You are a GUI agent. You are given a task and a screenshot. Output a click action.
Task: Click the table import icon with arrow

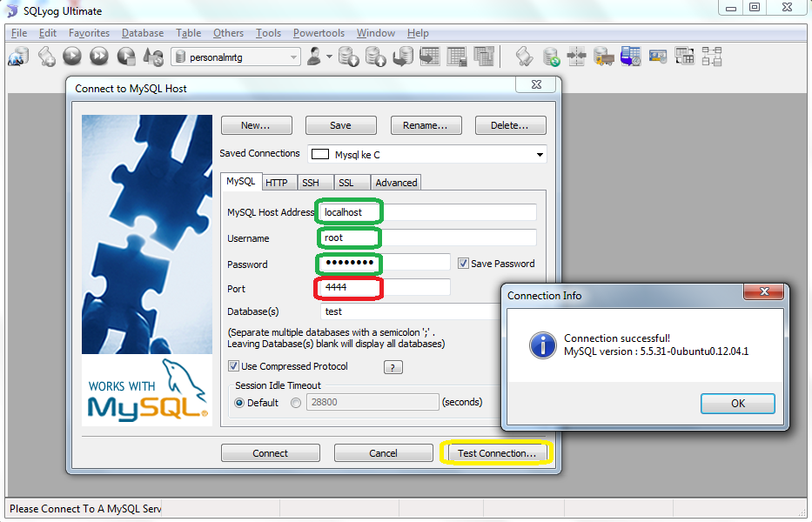429,56
